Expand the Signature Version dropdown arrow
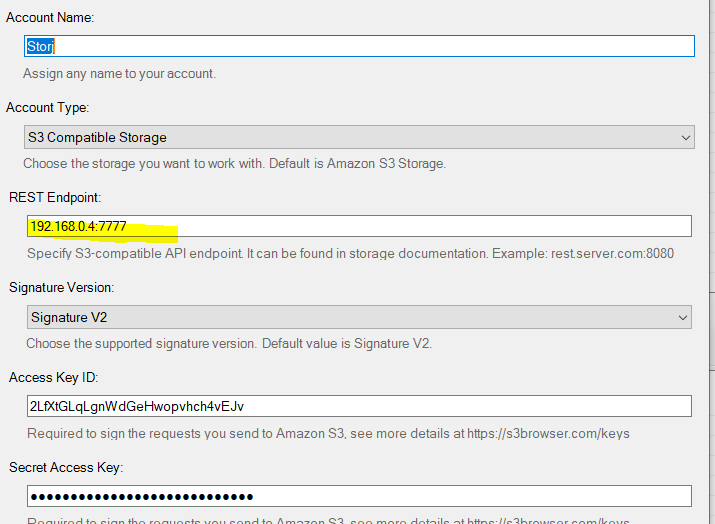This screenshot has height=524, width=715. pos(683,317)
